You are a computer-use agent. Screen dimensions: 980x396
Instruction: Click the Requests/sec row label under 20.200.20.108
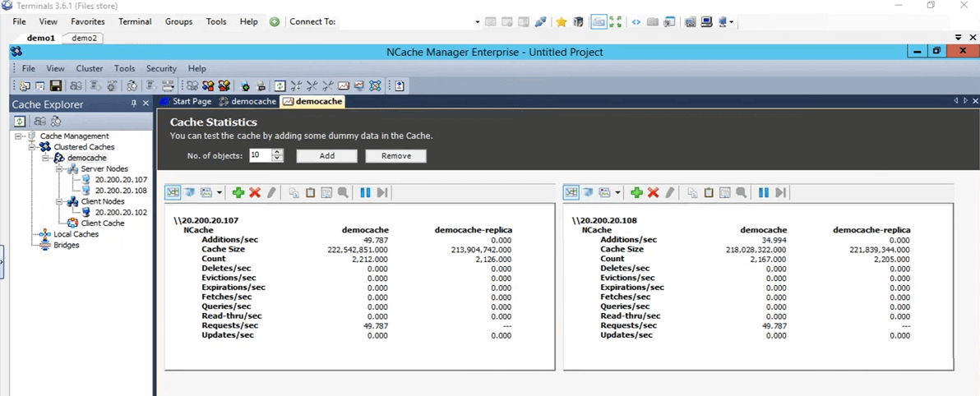(629, 325)
